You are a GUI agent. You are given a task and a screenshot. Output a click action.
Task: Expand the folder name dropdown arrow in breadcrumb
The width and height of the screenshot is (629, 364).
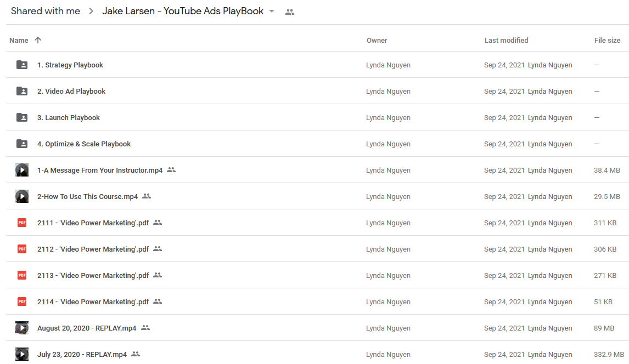point(272,11)
